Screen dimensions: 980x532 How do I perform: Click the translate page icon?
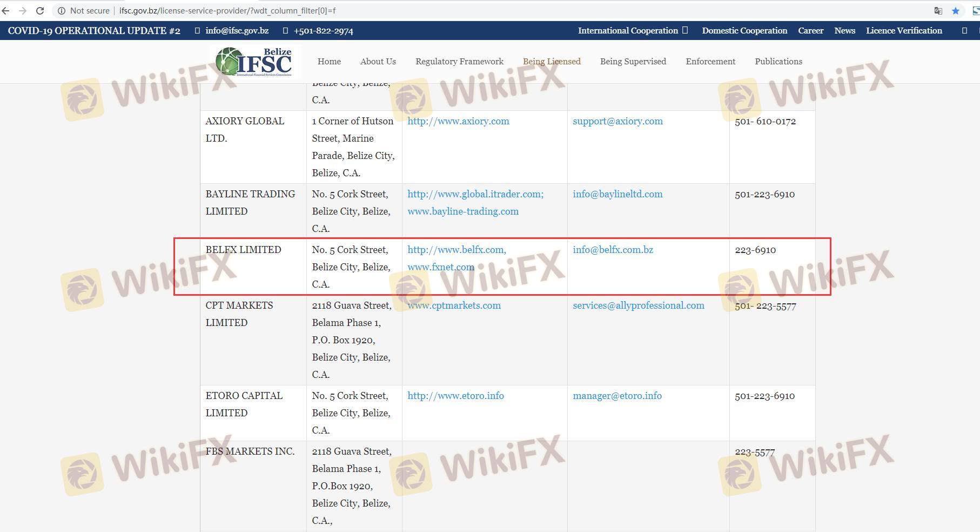(938, 11)
